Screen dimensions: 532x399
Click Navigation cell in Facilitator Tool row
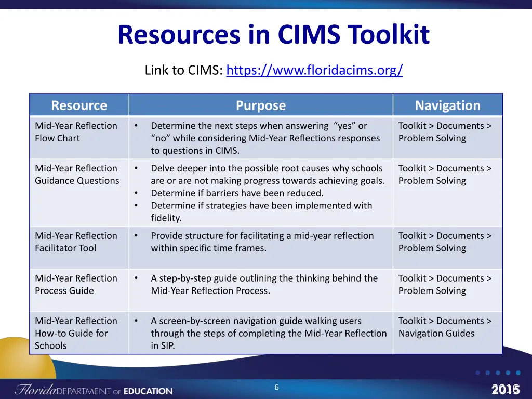click(447, 248)
